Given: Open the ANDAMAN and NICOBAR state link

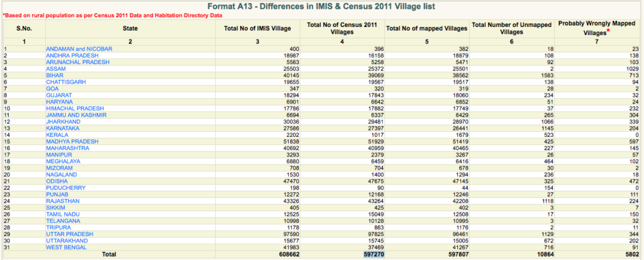Looking at the screenshot, I should coord(79,49).
